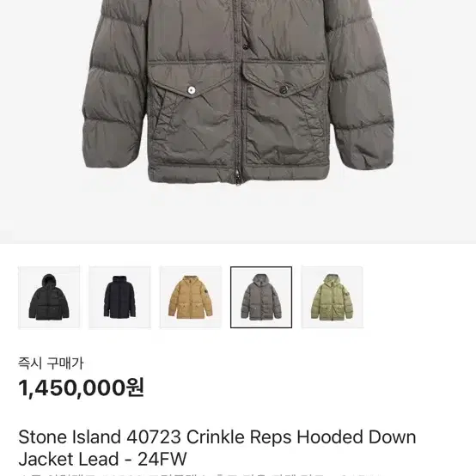Screen dimensions: 476x476
Task: Tap the 24FW season text
Action: coord(162,459)
